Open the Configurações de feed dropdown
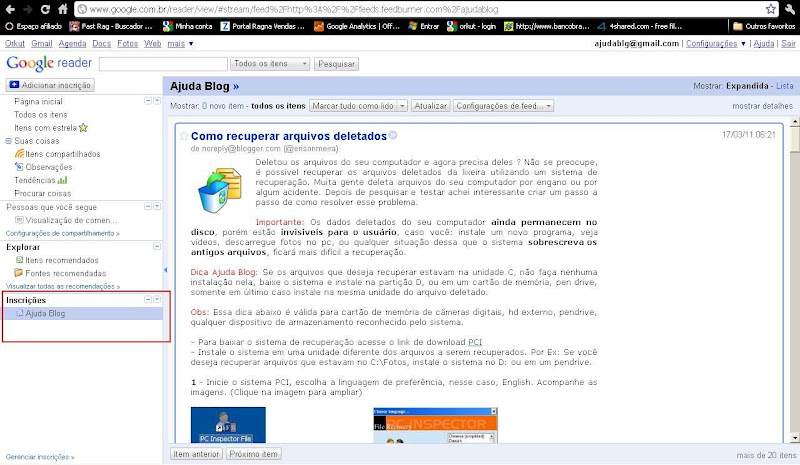 [x=504, y=106]
